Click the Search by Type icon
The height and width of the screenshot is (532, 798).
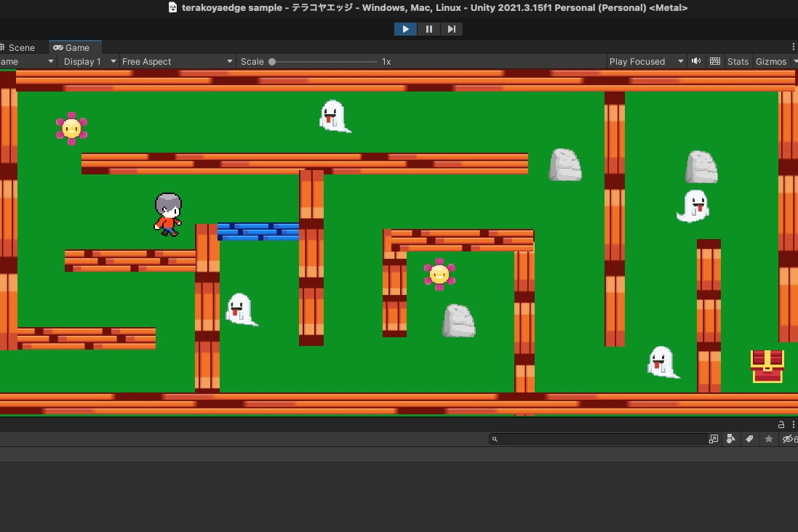coord(731,439)
